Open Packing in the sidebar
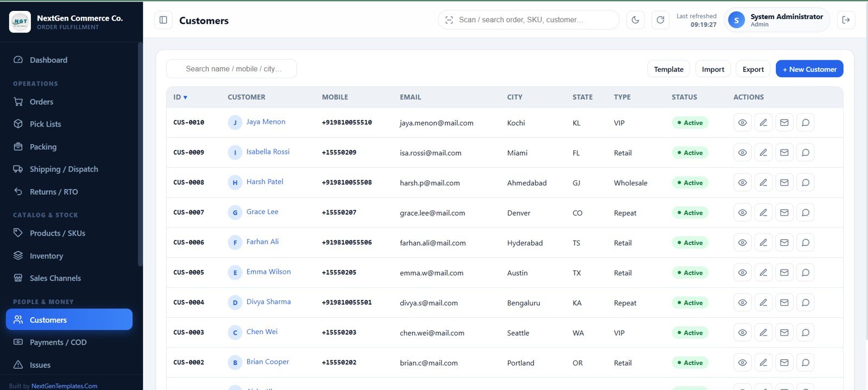The image size is (868, 390). tap(69, 147)
